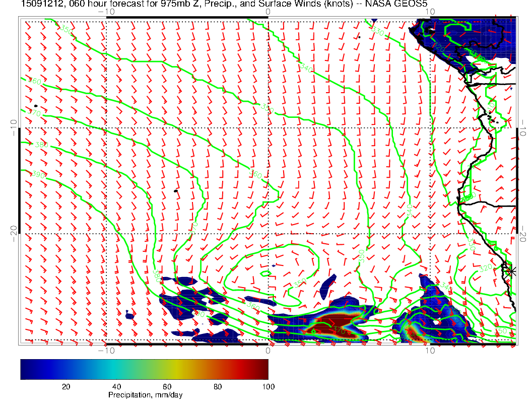Click the asterisk marker on the coastline

click(512, 271)
